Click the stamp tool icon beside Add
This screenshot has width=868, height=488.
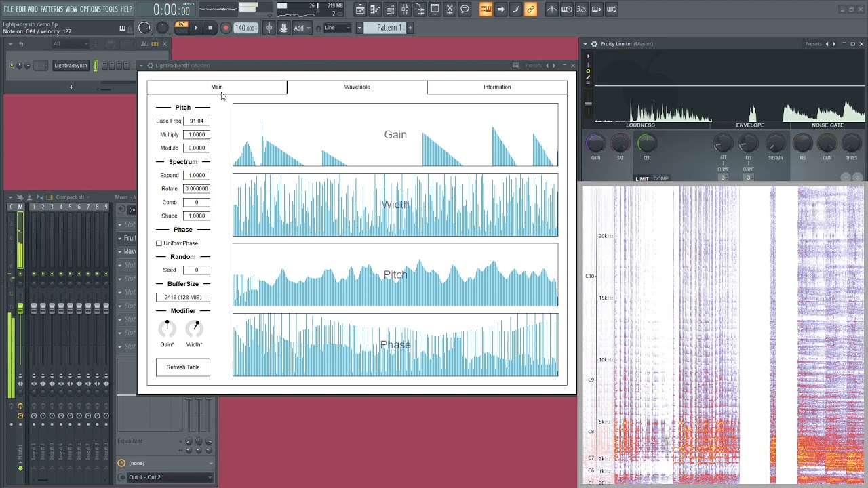coord(283,28)
